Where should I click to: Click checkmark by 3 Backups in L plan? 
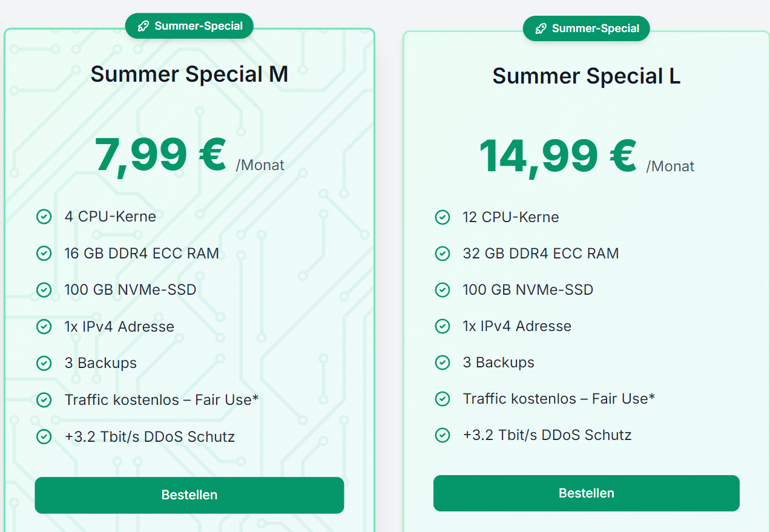tap(443, 363)
